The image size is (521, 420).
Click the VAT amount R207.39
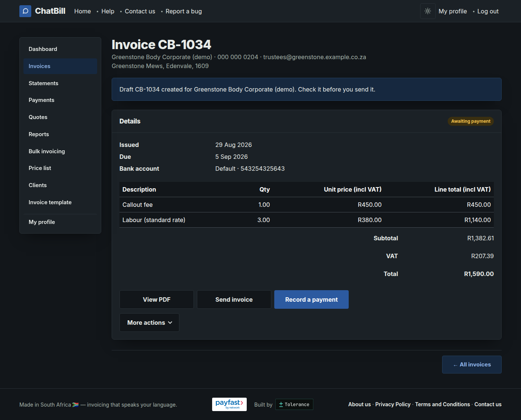tap(483, 256)
